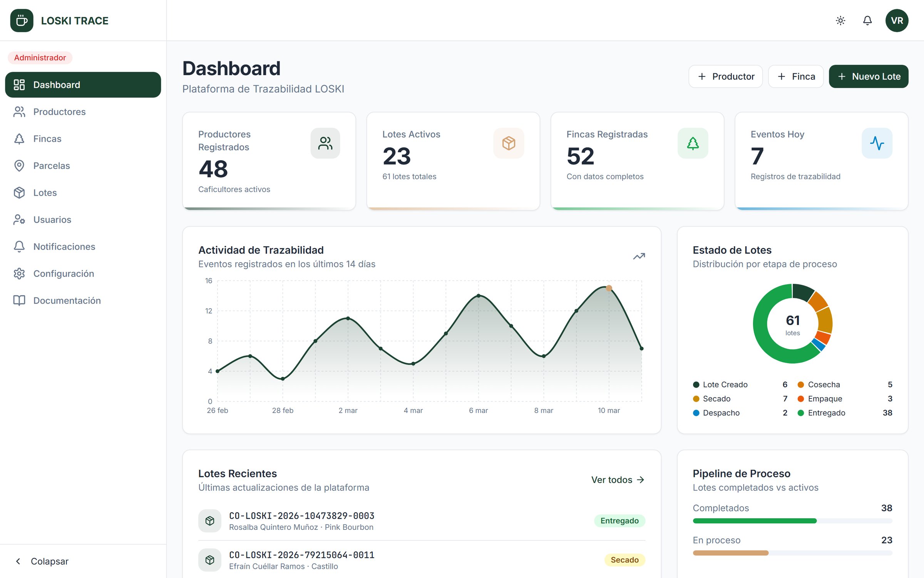Open the Dashboard sidebar item
The height and width of the screenshot is (578, 924).
83,85
